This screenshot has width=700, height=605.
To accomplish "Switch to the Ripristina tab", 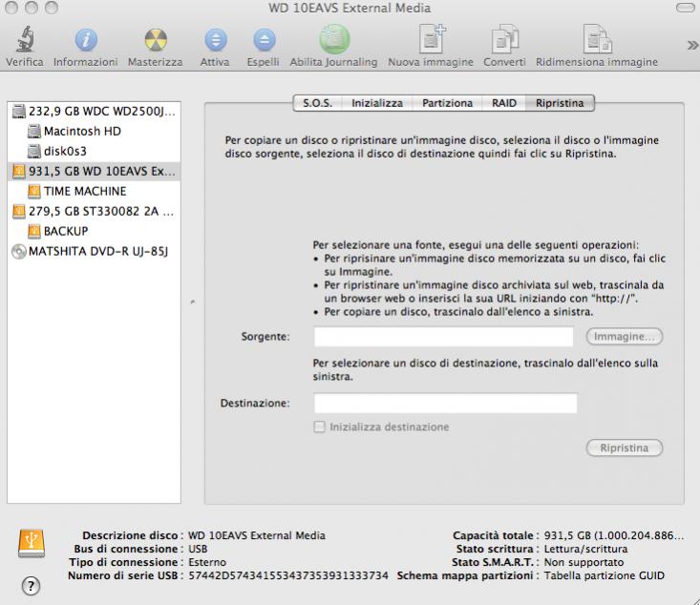I will [560, 103].
